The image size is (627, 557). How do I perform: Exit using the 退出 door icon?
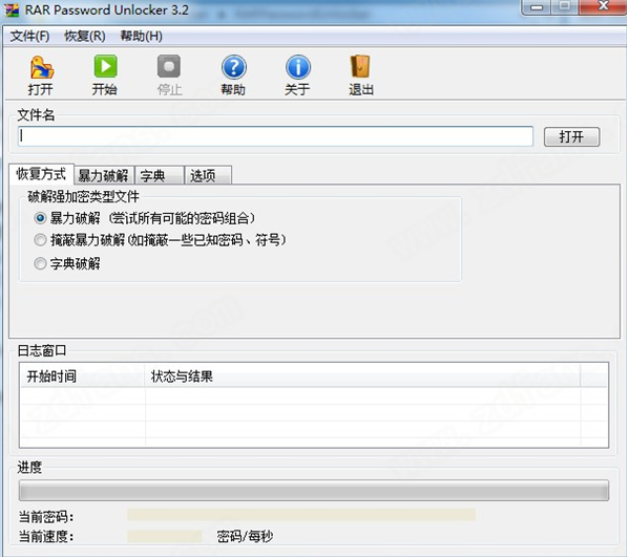[360, 66]
